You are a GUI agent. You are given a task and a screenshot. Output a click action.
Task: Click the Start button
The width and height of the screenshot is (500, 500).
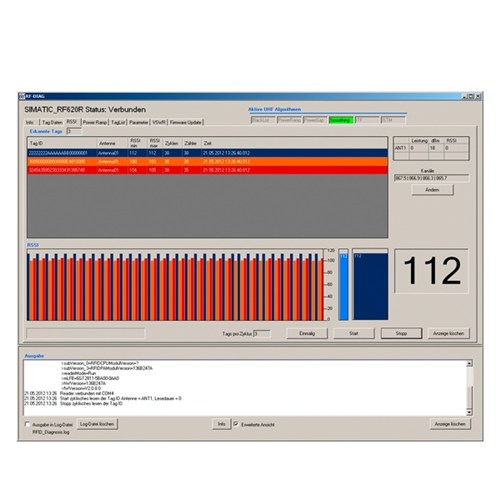tap(354, 333)
